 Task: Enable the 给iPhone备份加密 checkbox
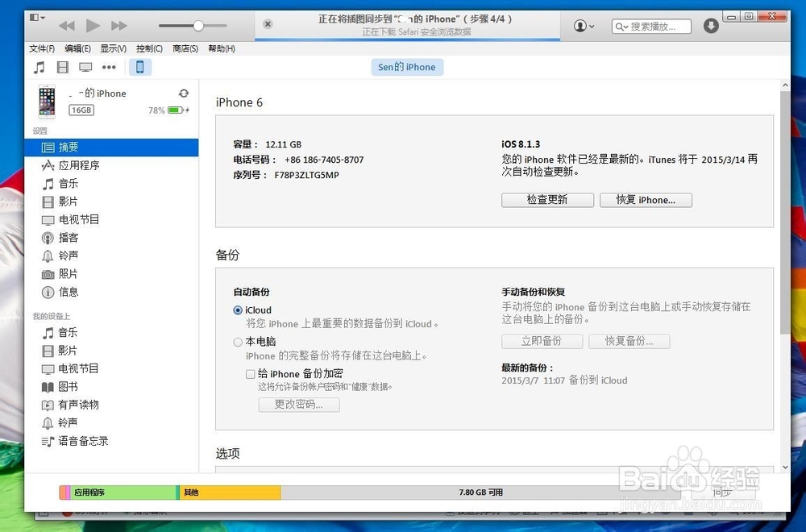coord(249,374)
